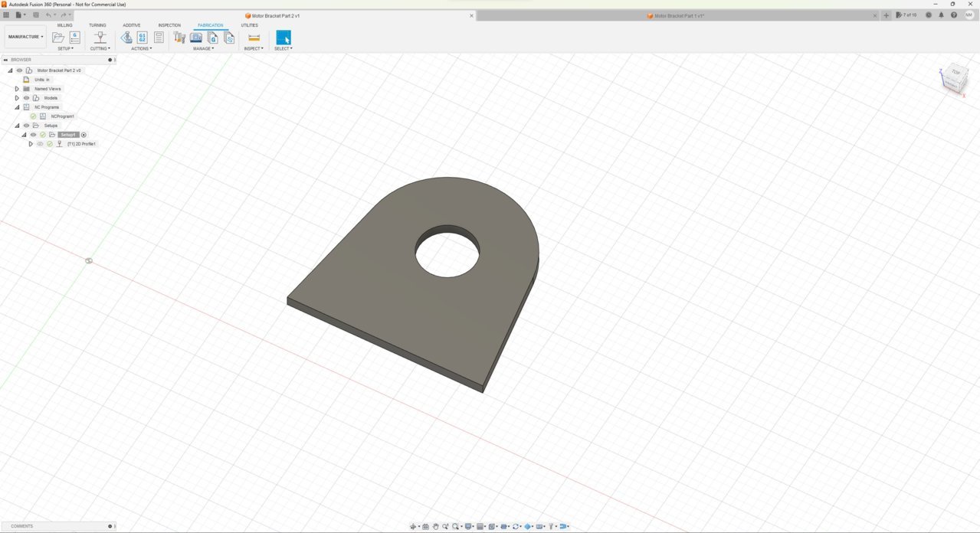Click the Look At icon
980x533 pixels.
point(426,526)
